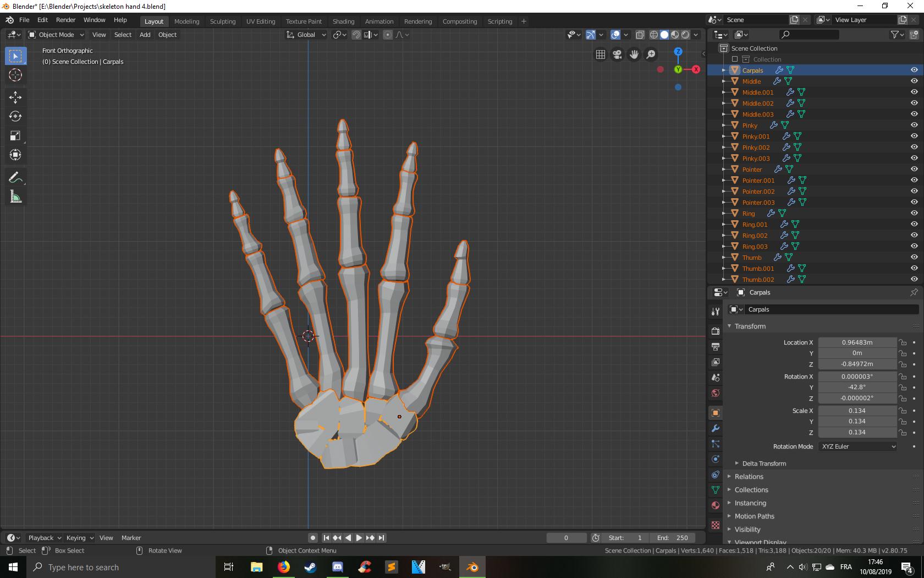The height and width of the screenshot is (578, 924).
Task: Click the zoom view magnifier icon
Action: (x=651, y=54)
